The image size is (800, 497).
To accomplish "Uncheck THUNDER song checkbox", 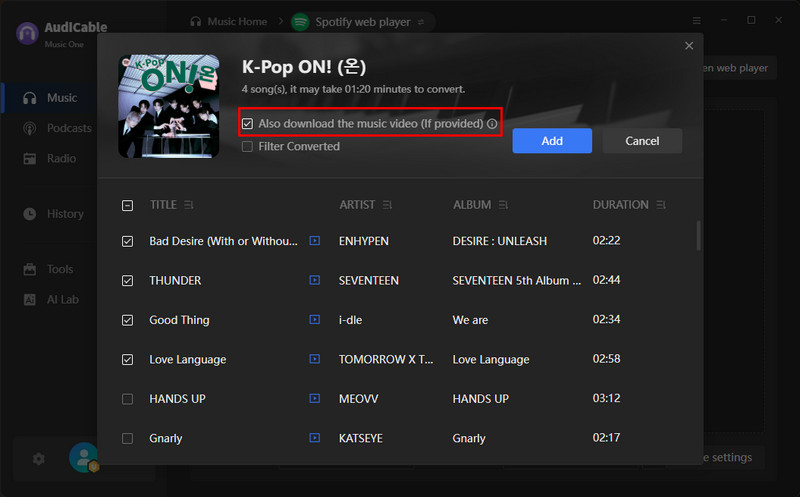I will point(128,281).
